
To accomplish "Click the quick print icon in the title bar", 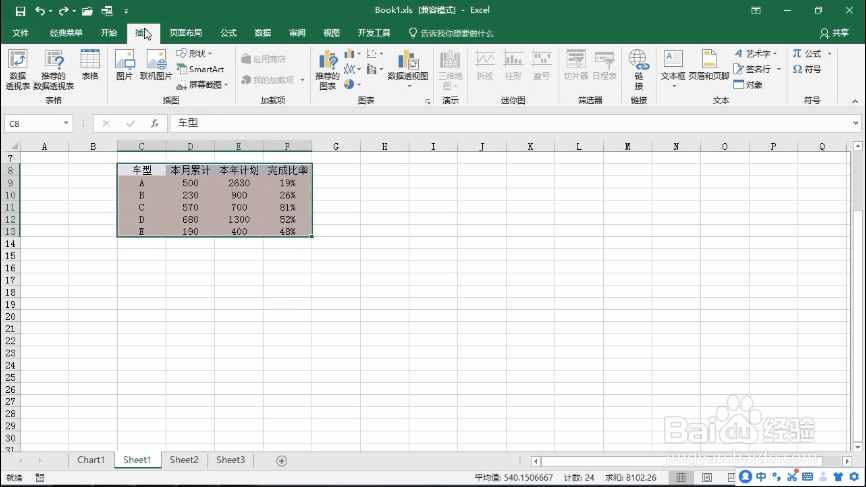I will (107, 10).
